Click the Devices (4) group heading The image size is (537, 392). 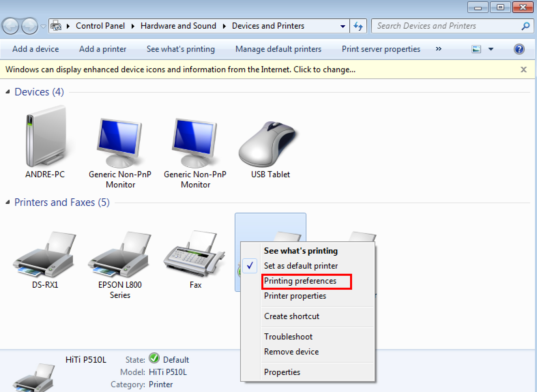[39, 92]
